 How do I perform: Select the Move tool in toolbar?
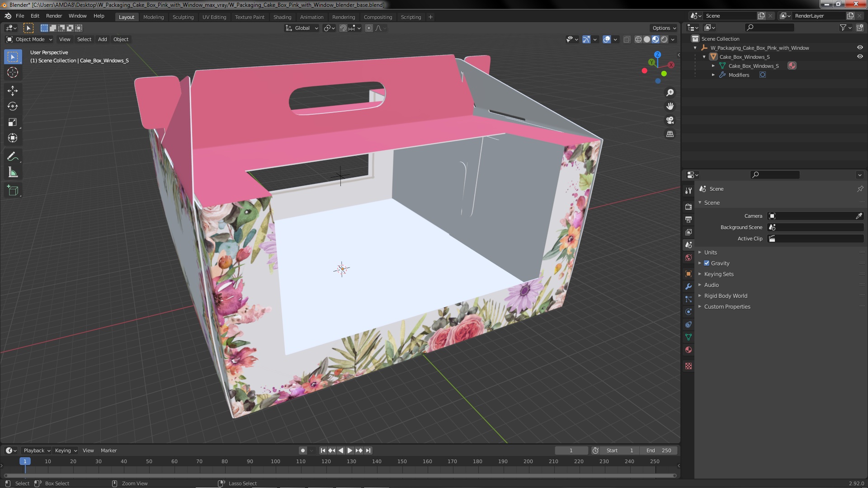pos(13,91)
